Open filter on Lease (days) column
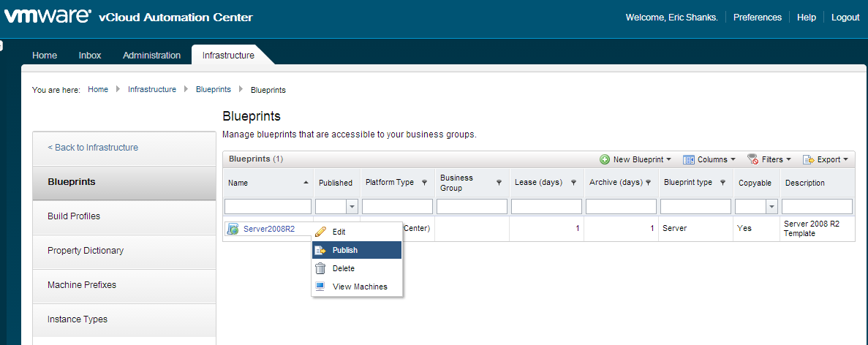Viewport: 868px width, 345px height. coord(574,183)
